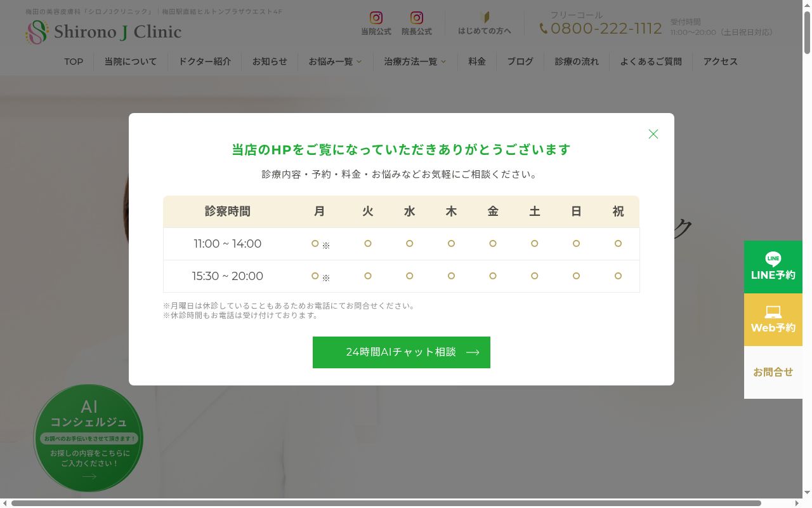812x508 pixels.
Task: Open the ブログ menu item
Action: point(520,62)
